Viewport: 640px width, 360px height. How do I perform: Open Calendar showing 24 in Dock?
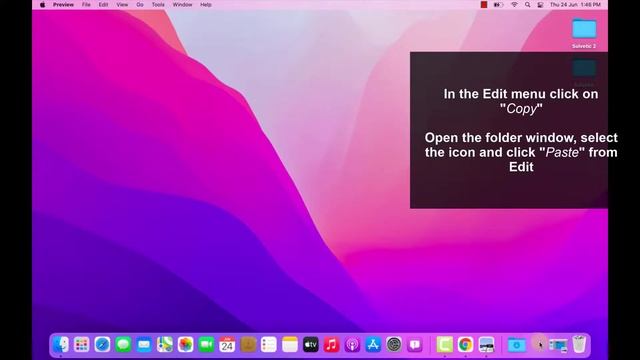227,344
